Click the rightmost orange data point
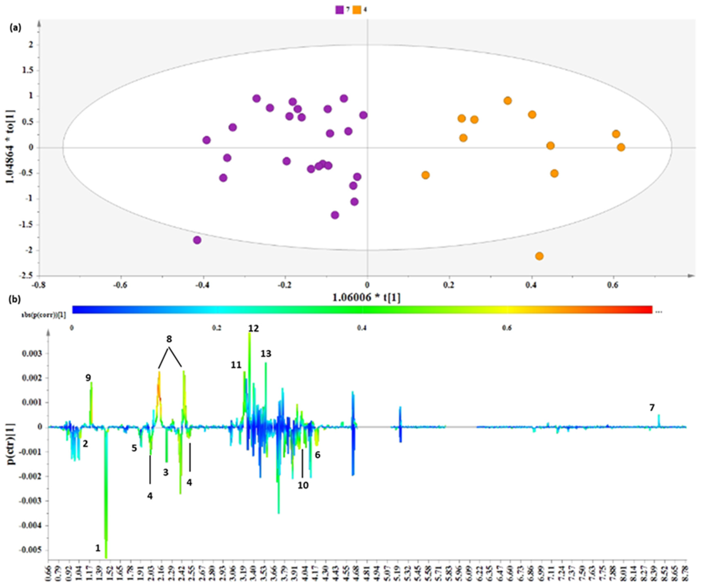This screenshot has width=701, height=588. point(621,147)
